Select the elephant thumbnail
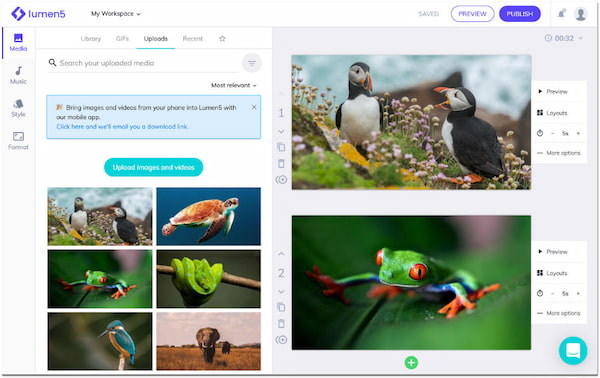 point(209,341)
